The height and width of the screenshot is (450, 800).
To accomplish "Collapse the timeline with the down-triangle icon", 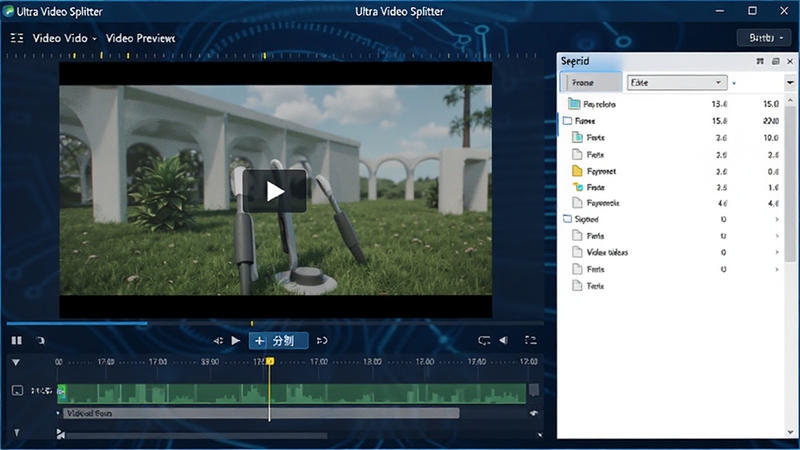I will pyautogui.click(x=16, y=362).
